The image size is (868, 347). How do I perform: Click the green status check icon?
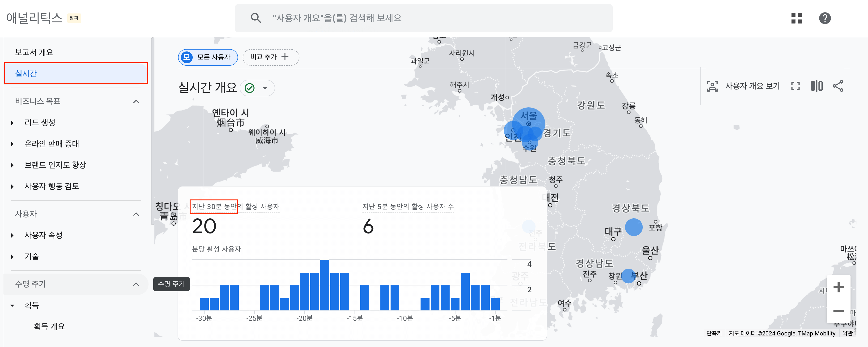click(249, 88)
